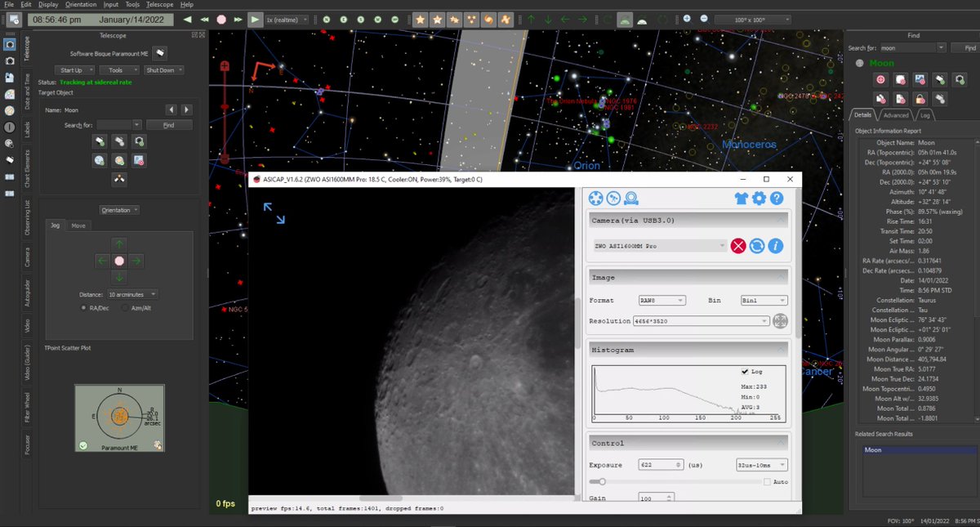
Task: Switch to the Chart Elements side tab
Action: 28,169
